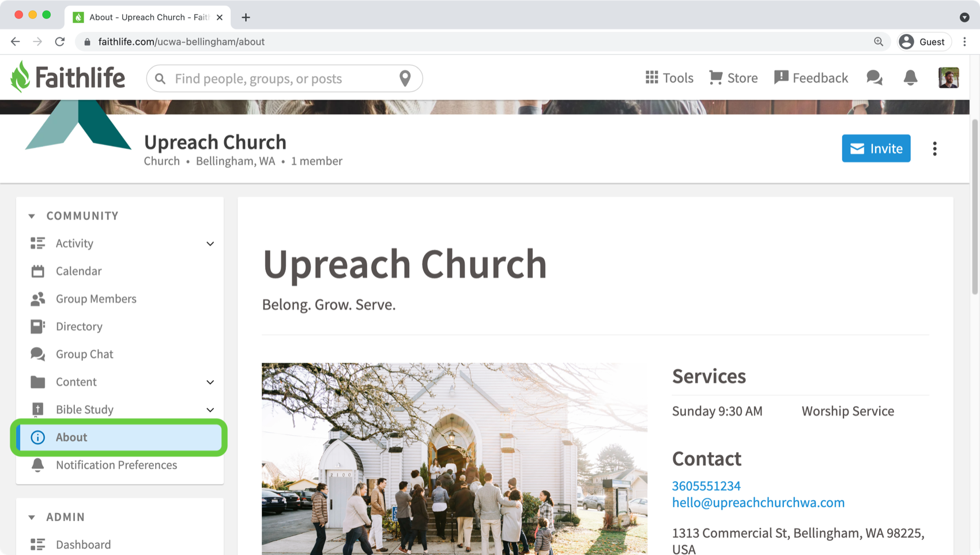Click the location pin icon in search
Screen dimensions: 980x555
[405, 78]
